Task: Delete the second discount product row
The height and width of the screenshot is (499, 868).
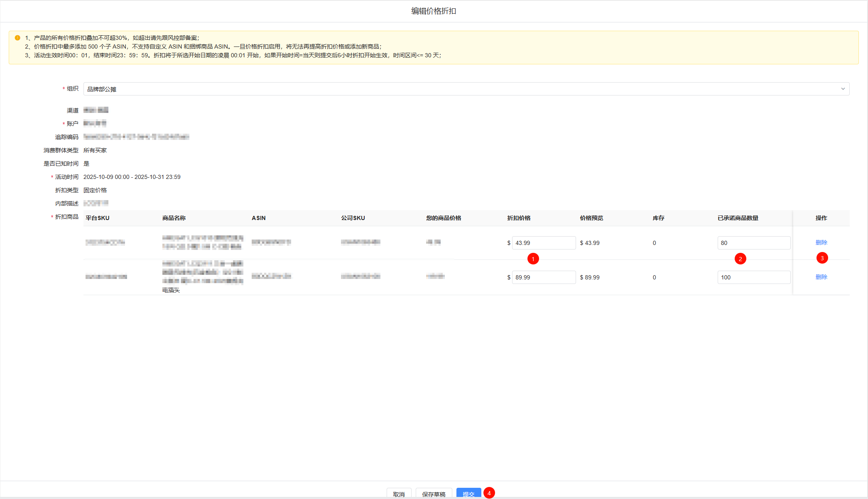Action: click(821, 277)
